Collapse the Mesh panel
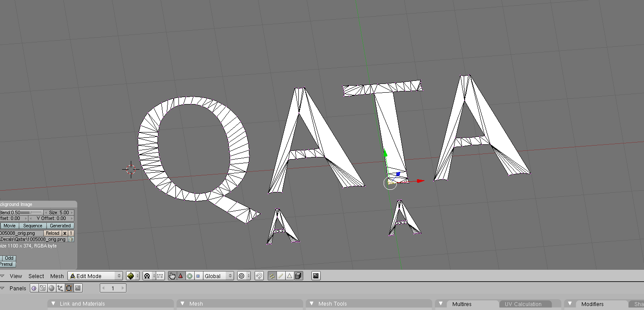This screenshot has width=644, height=310. pos(183,303)
